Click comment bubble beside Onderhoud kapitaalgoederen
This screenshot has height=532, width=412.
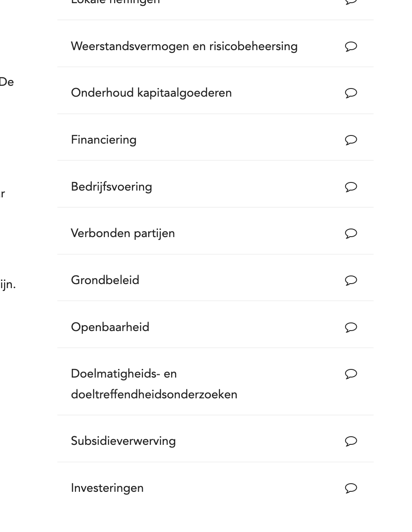click(351, 93)
